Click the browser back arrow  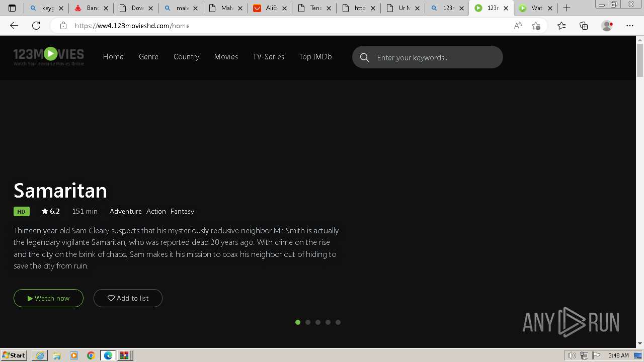tap(14, 26)
